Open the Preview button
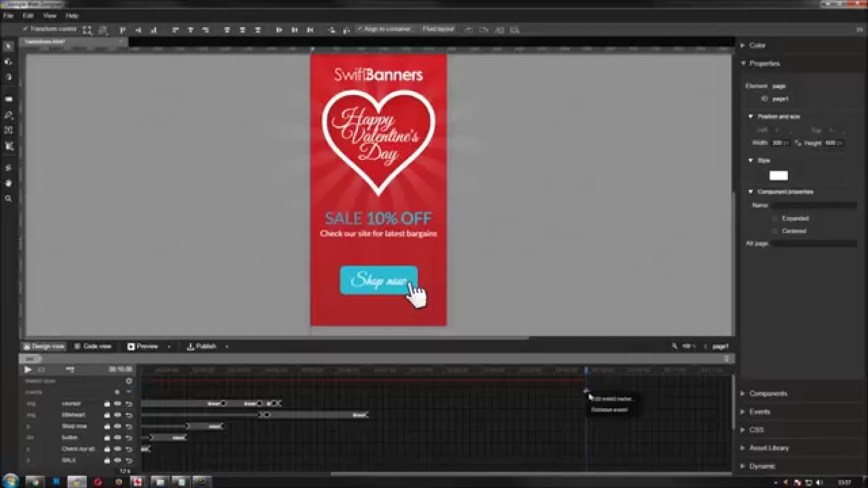The width and height of the screenshot is (868, 488). pyautogui.click(x=142, y=346)
